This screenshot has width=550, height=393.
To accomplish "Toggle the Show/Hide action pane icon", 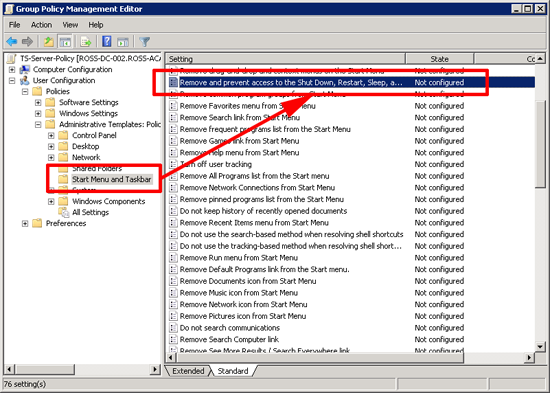I will point(123,42).
